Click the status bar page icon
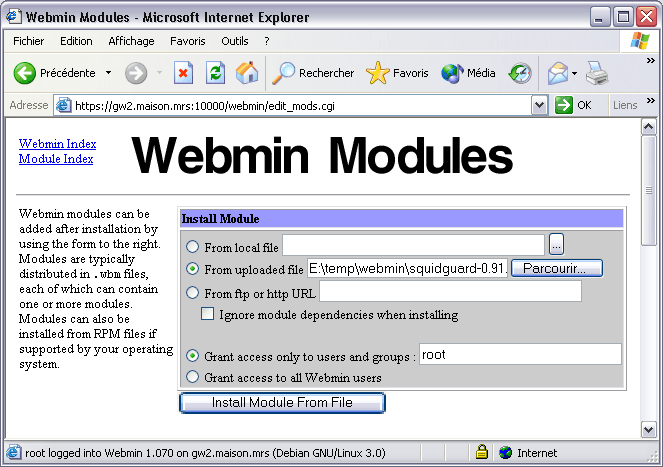Image resolution: width=663 pixels, height=467 pixels. click(13, 453)
